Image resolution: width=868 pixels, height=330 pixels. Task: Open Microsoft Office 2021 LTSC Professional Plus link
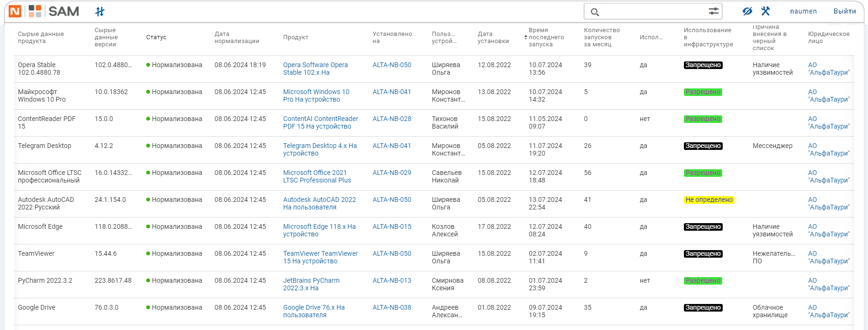click(x=317, y=176)
